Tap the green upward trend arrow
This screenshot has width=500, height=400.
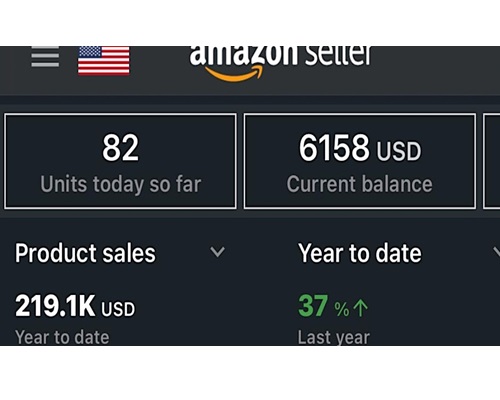(361, 308)
